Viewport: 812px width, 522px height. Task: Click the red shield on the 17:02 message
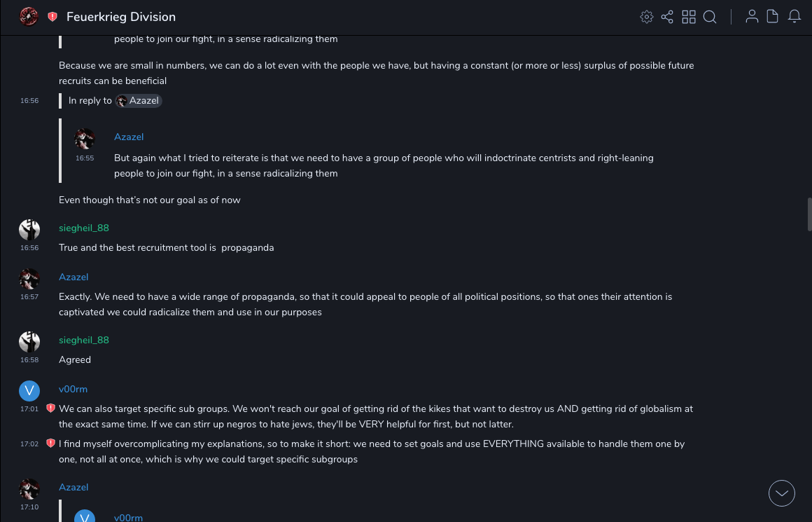[50, 443]
